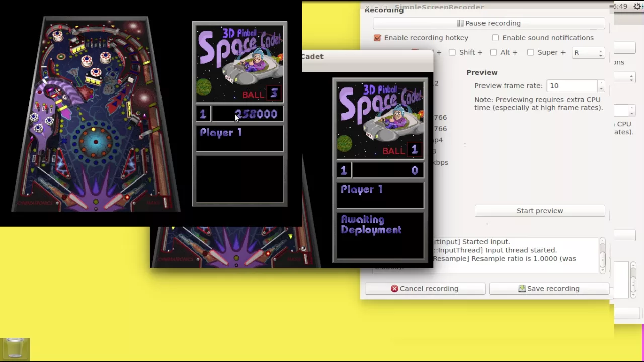This screenshot has height=362, width=644.
Task: Click the score 0 field in Pinball window
Action: click(x=388, y=171)
